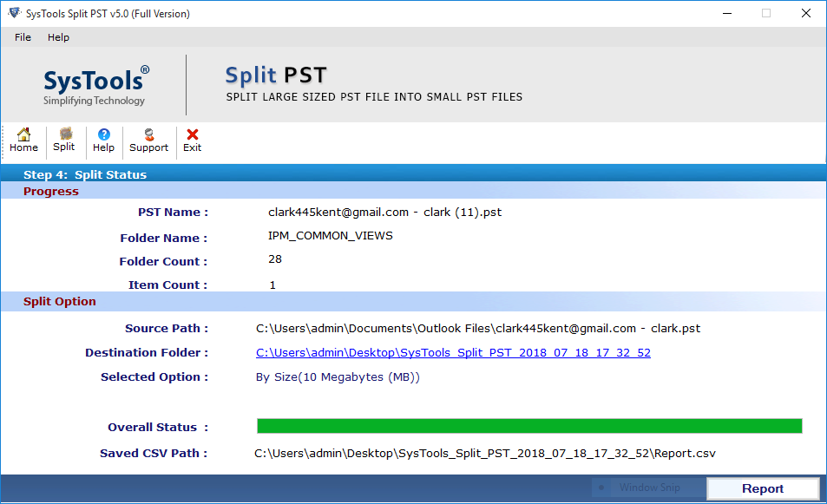The image size is (827, 504).
Task: Open the Help toolbar icon with question mark
Action: point(103,141)
